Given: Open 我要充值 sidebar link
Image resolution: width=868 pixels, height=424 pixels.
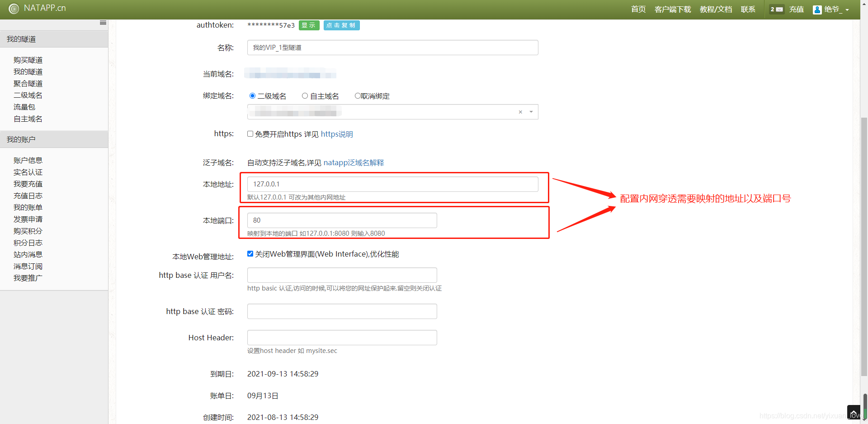Looking at the screenshot, I should (28, 184).
